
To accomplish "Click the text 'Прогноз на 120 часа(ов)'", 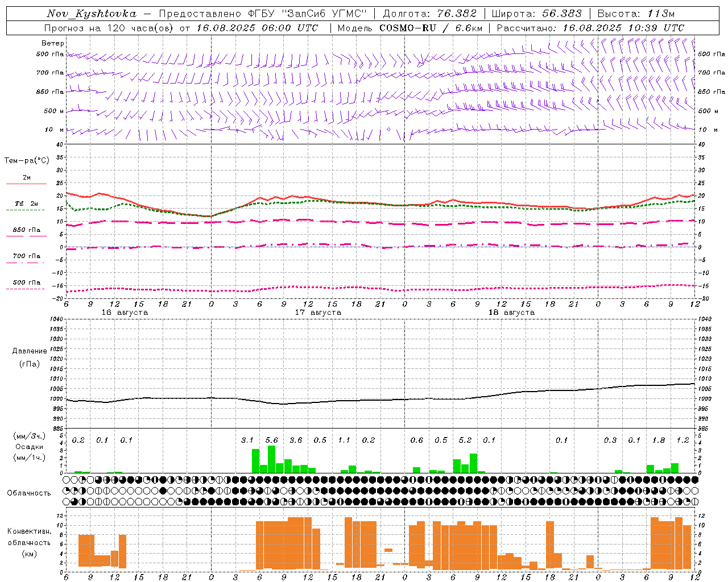I will (x=109, y=28).
